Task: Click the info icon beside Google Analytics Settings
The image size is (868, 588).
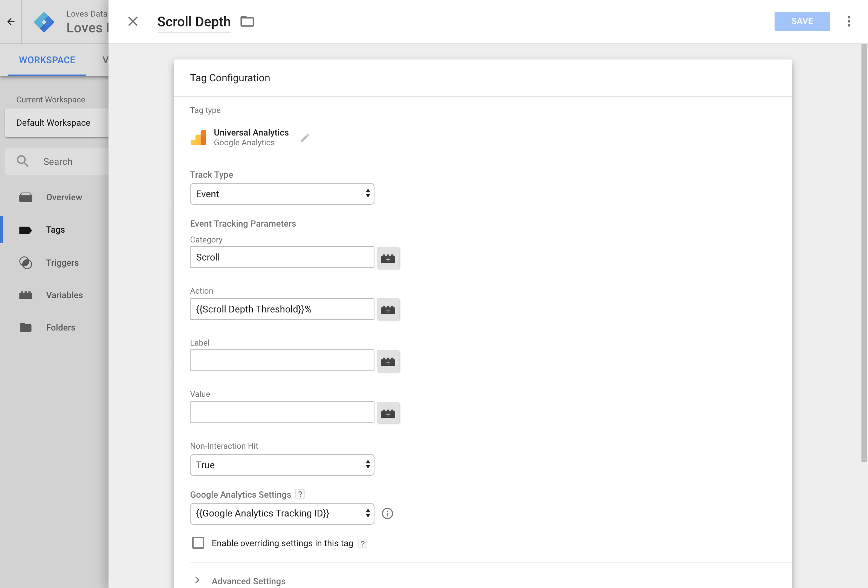Action: coord(388,513)
